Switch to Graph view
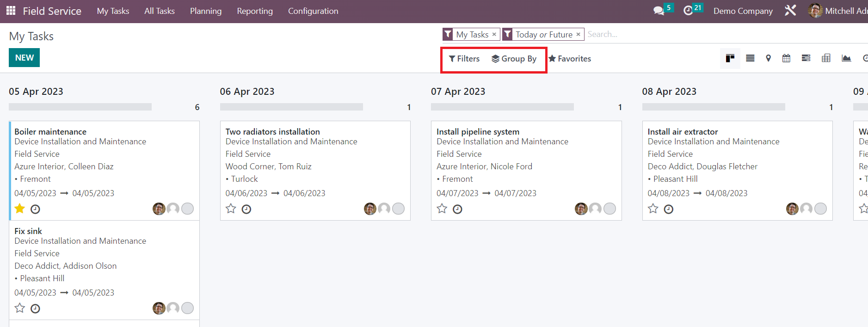This screenshot has width=868, height=327. (x=846, y=58)
